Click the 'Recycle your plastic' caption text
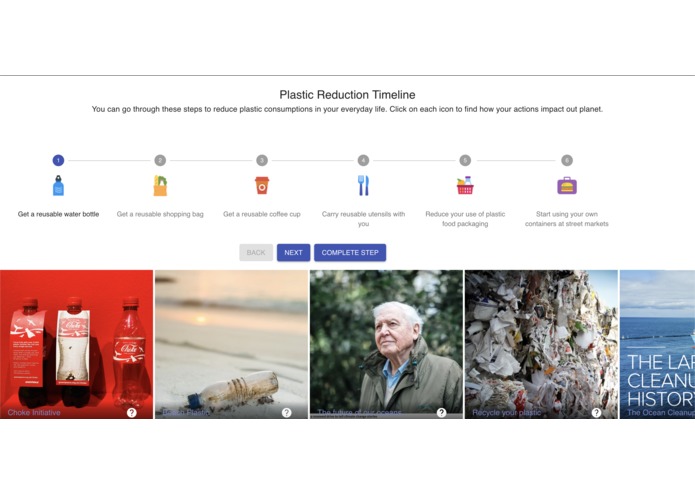This screenshot has width=695, height=494. (x=507, y=412)
